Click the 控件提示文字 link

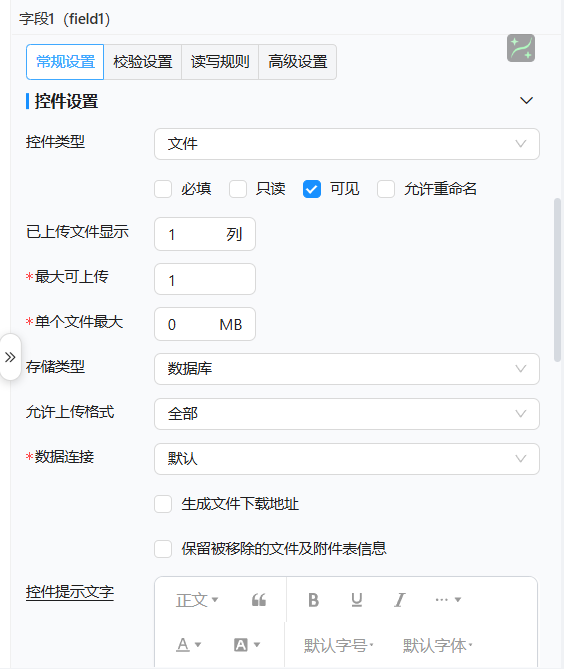pyautogui.click(x=70, y=592)
